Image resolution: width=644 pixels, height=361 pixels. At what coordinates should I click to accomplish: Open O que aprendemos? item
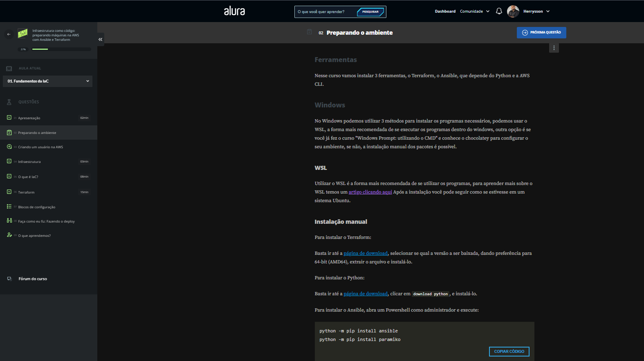pyautogui.click(x=34, y=236)
